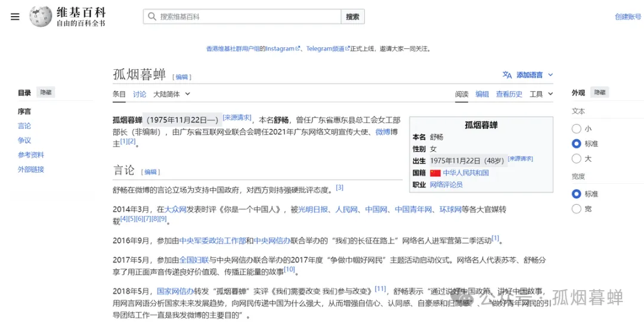Select the 小 text size option

point(576,129)
